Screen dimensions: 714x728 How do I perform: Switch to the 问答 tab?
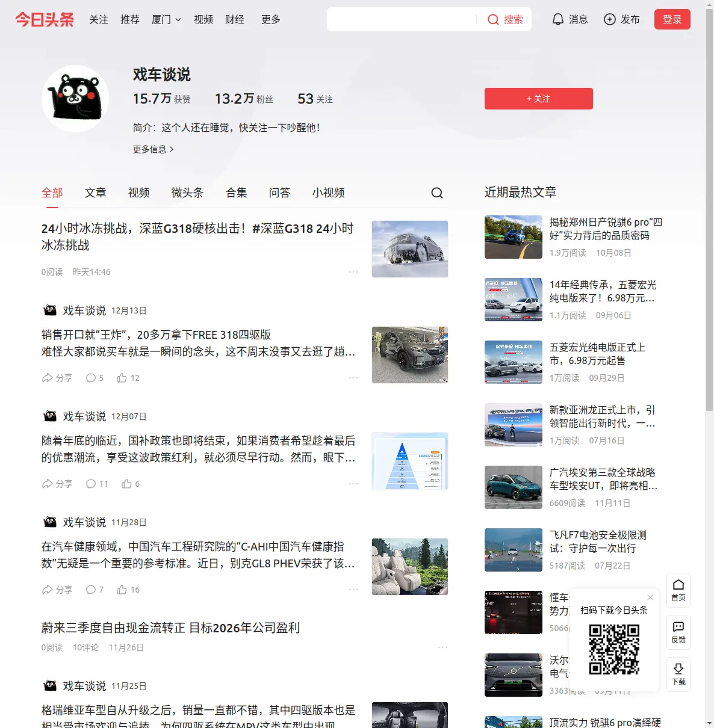click(280, 193)
